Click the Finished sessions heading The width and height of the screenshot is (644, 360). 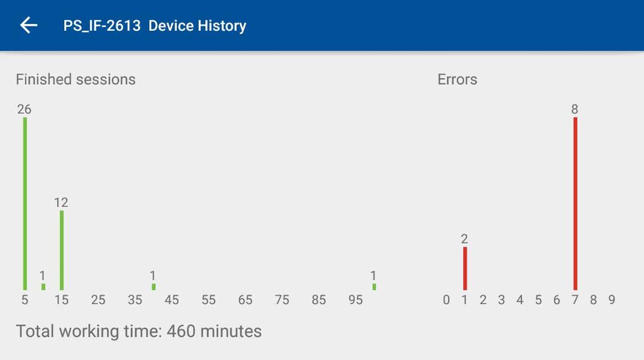pos(75,79)
